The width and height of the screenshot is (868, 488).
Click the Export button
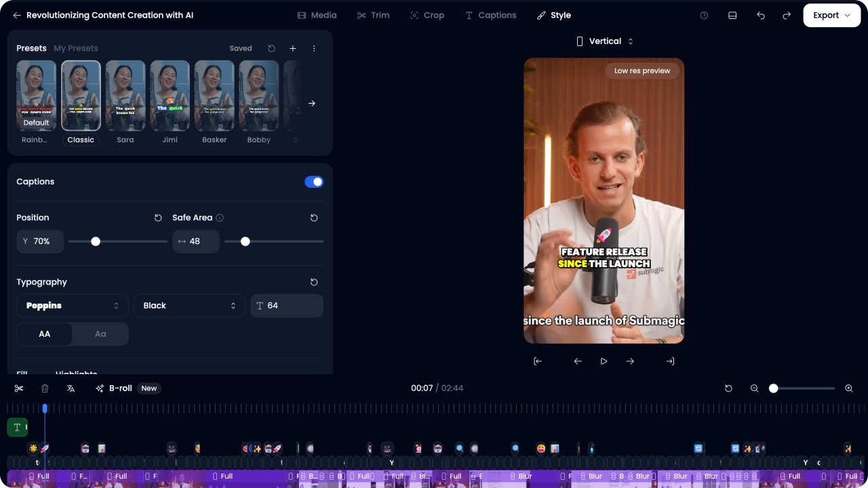[x=831, y=16]
